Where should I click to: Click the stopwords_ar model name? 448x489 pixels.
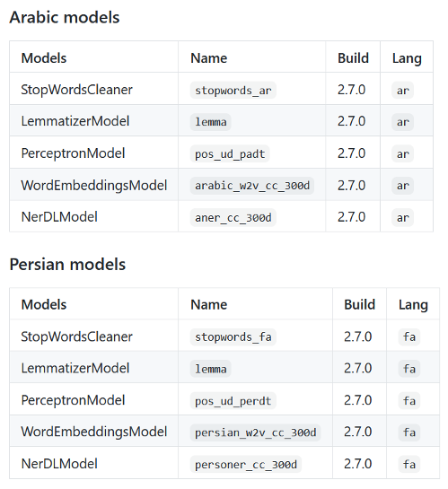233,90
